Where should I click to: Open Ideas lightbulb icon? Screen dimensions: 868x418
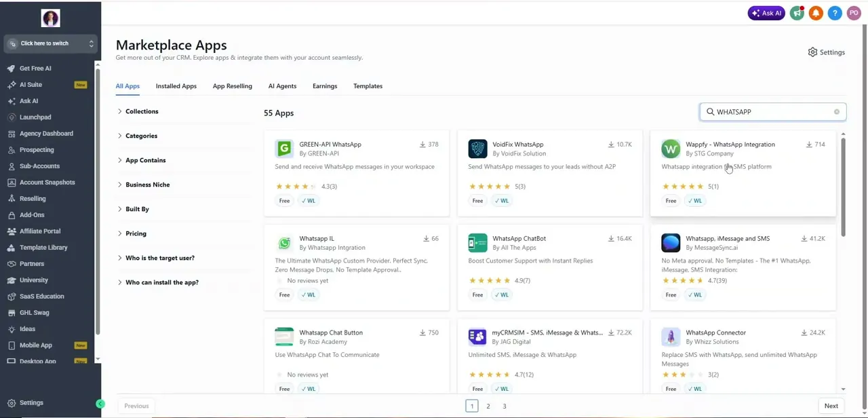(x=12, y=329)
